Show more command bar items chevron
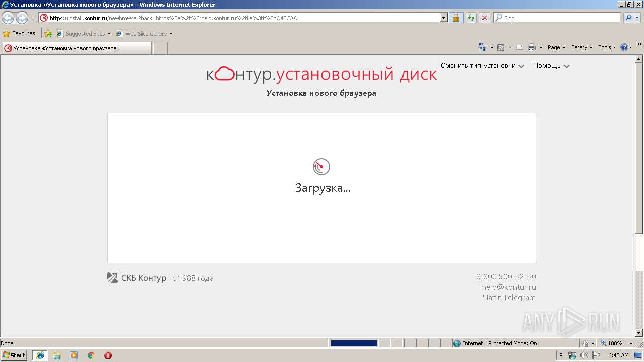644x362 pixels. coord(640,45)
